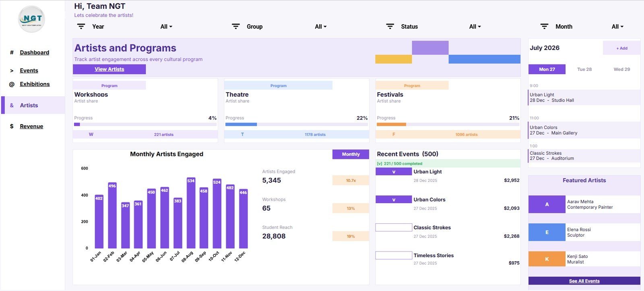Click the Group filter icon

pos(236,27)
